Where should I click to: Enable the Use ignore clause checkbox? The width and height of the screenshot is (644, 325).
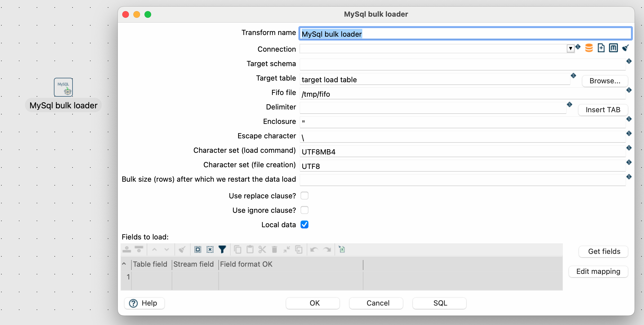(304, 210)
